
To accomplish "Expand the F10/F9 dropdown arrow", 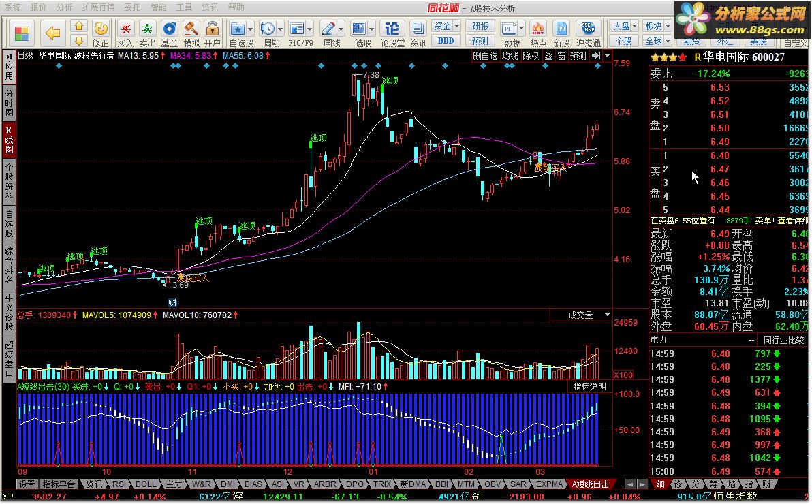I will pyautogui.click(x=310, y=29).
